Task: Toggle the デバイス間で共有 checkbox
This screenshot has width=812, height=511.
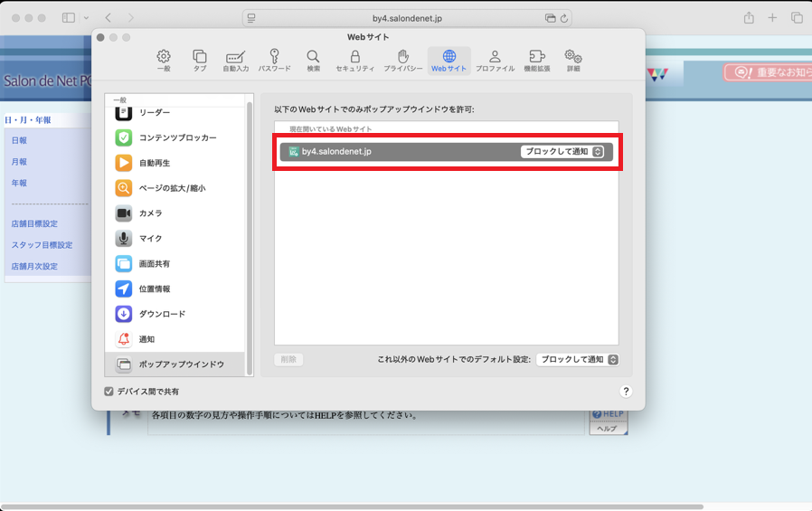Action: tap(109, 392)
